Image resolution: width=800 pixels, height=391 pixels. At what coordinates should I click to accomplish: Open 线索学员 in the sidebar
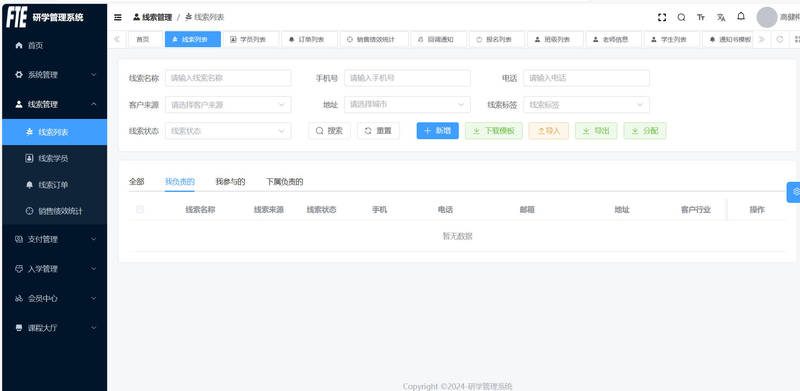55,158
